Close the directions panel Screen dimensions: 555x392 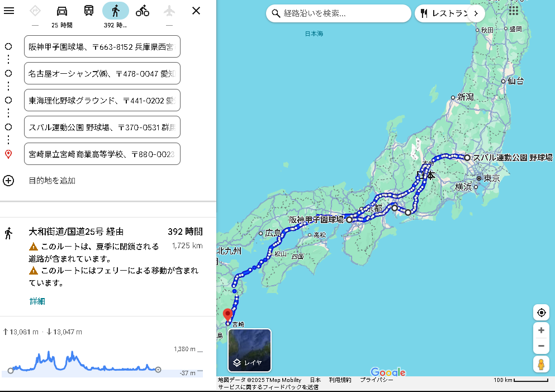coord(196,11)
